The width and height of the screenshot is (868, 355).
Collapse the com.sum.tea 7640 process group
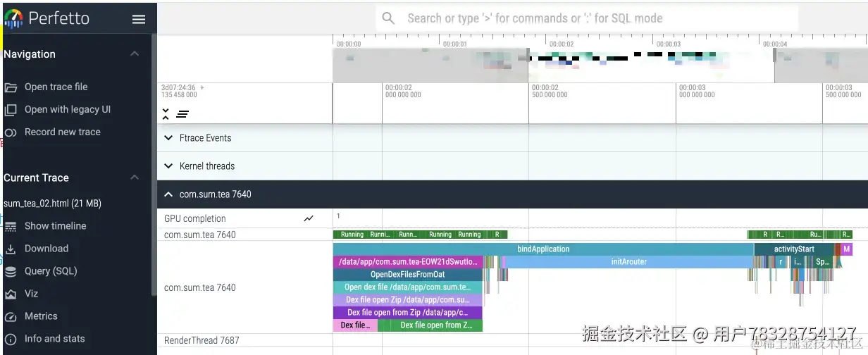tap(168, 194)
